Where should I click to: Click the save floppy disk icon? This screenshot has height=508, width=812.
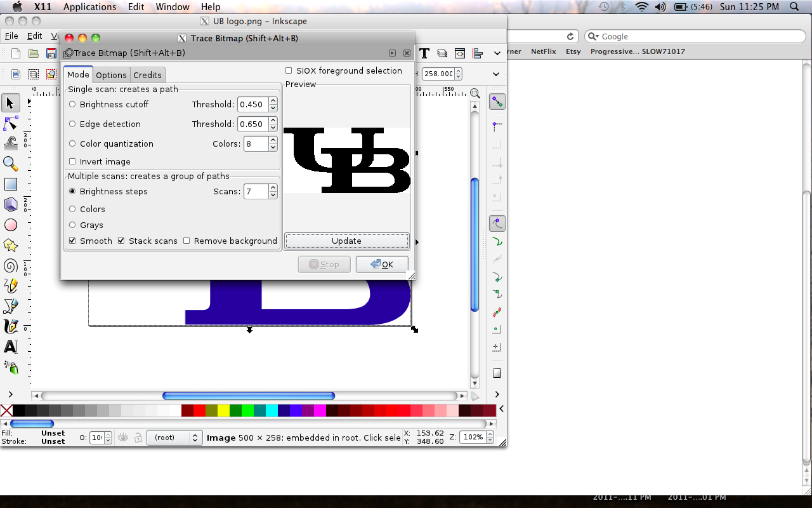[51, 53]
